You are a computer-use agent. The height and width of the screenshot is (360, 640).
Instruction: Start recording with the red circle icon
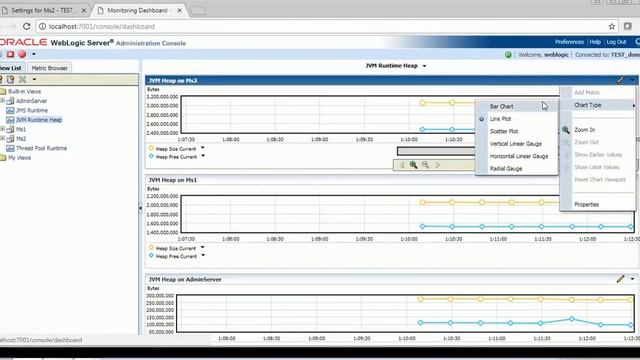click(x=22, y=54)
